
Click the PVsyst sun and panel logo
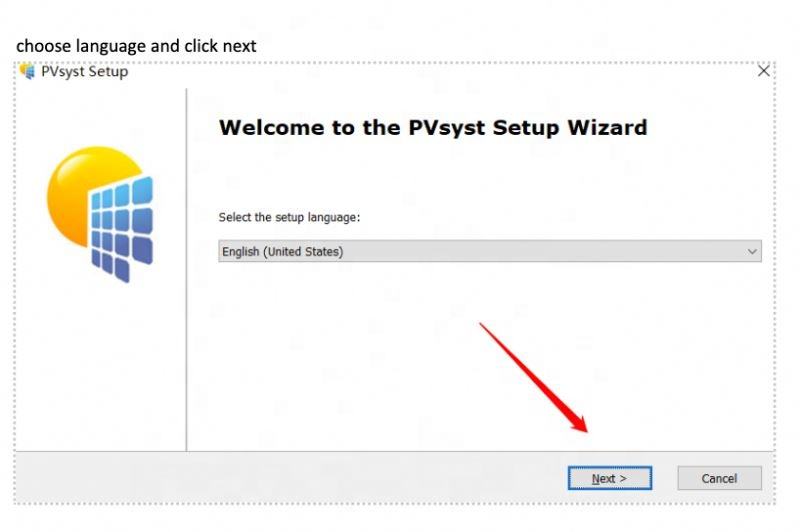[x=100, y=214]
